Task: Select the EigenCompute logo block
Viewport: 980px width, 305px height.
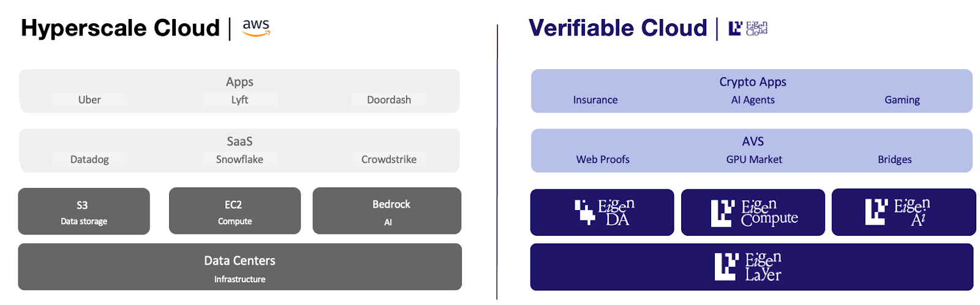Action: pyautogui.click(x=753, y=213)
